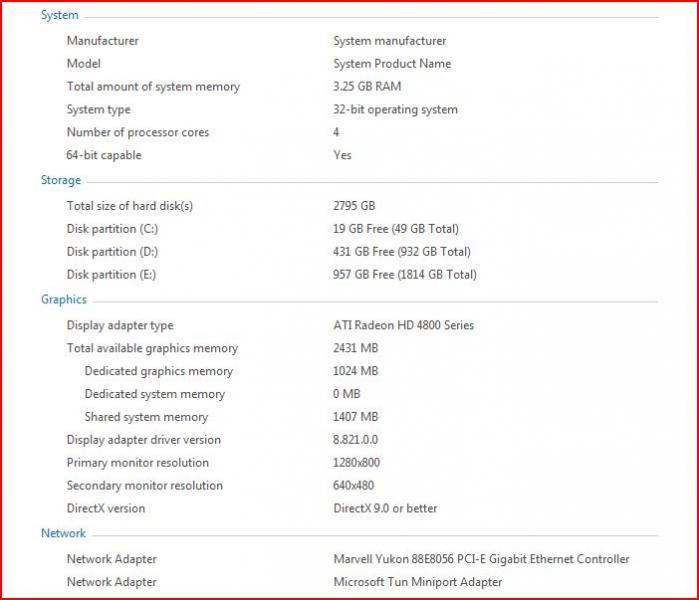699x600 pixels.
Task: Select the System section heading
Action: tap(59, 15)
